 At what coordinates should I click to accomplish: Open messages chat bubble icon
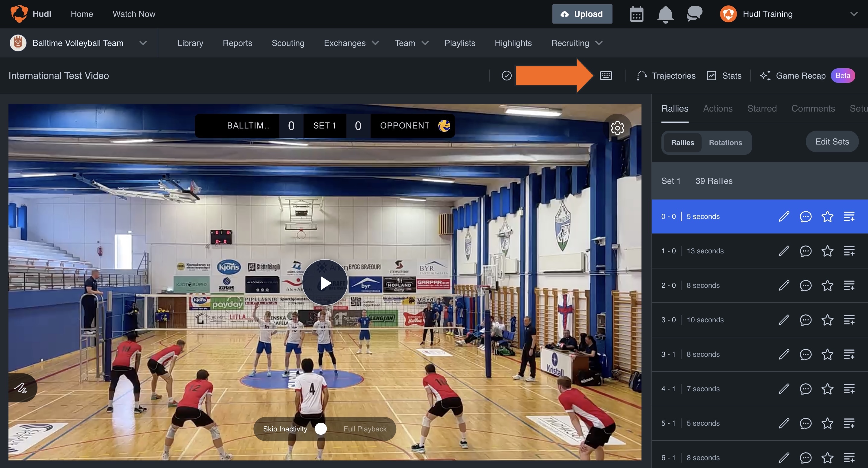pyautogui.click(x=694, y=14)
